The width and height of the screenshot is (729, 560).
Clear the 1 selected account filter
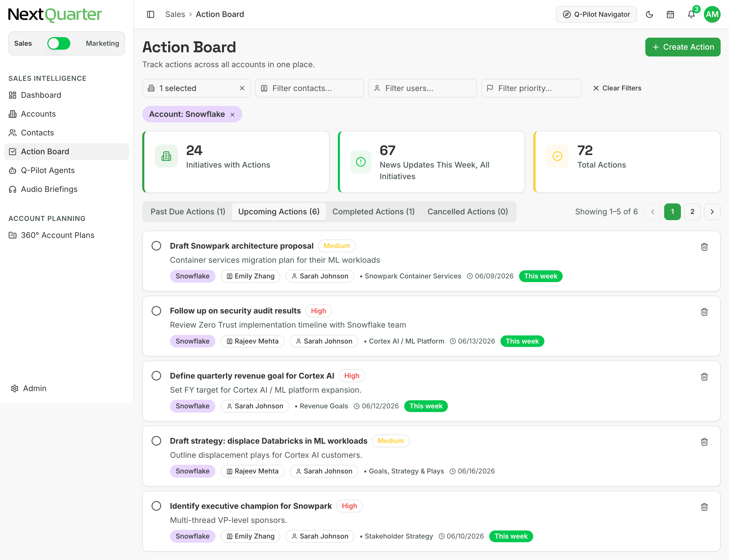click(x=242, y=88)
